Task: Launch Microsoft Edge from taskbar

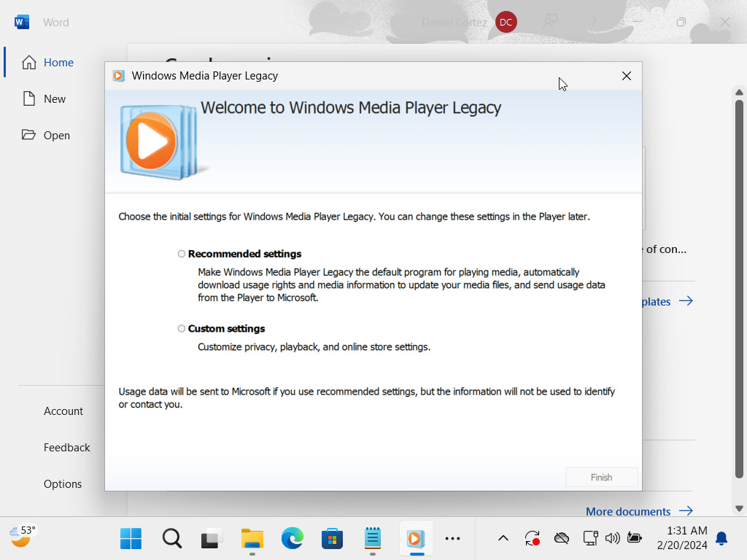Action: [x=292, y=539]
